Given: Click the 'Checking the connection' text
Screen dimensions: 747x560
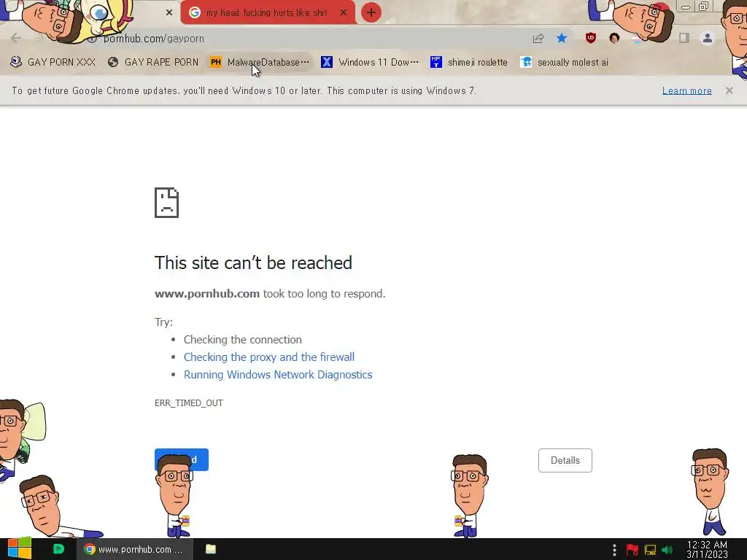Looking at the screenshot, I should pyautogui.click(x=242, y=340).
